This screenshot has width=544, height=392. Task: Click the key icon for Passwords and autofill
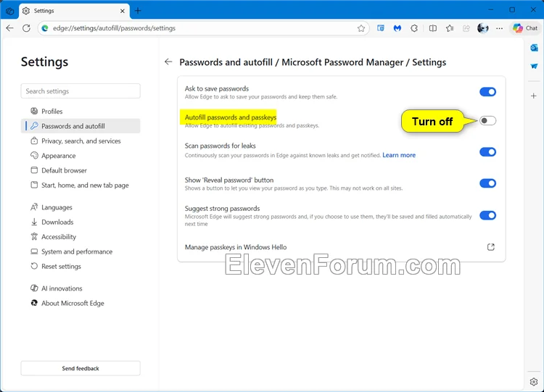[x=34, y=126]
